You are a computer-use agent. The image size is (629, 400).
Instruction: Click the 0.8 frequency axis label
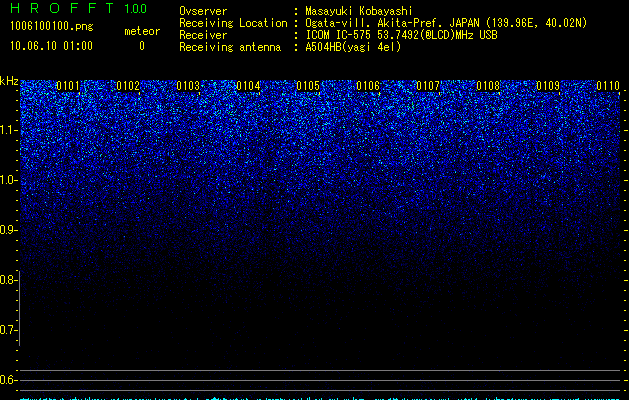(x=7, y=280)
